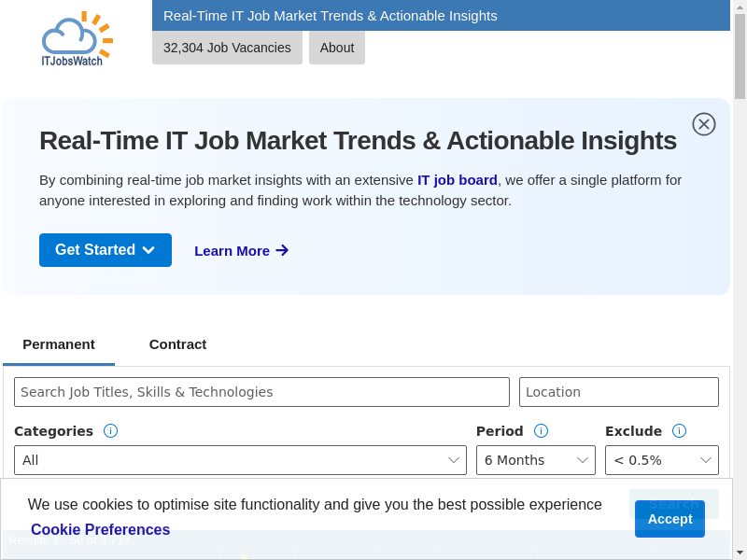Open the About menu item
747x560 pixels.
click(x=337, y=48)
